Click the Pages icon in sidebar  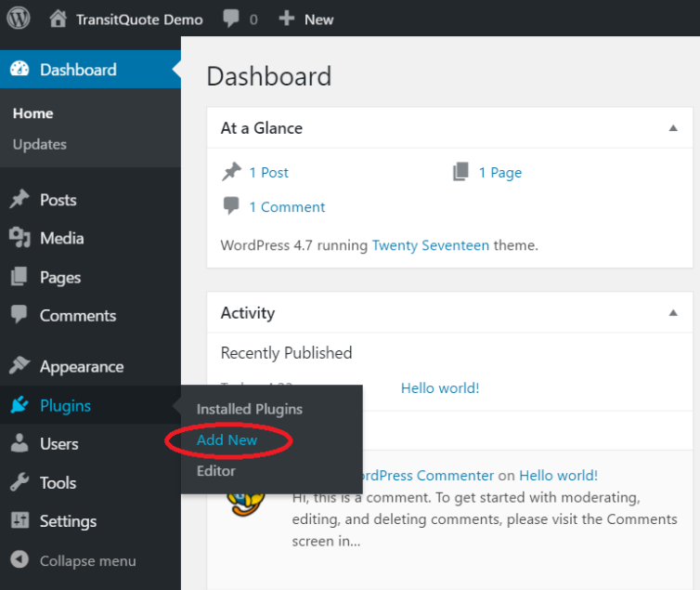pyautogui.click(x=19, y=277)
